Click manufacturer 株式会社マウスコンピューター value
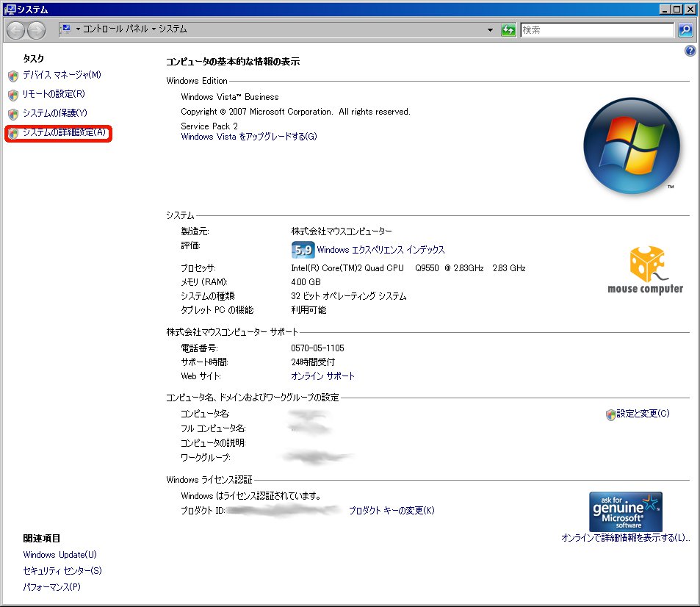 coord(342,231)
